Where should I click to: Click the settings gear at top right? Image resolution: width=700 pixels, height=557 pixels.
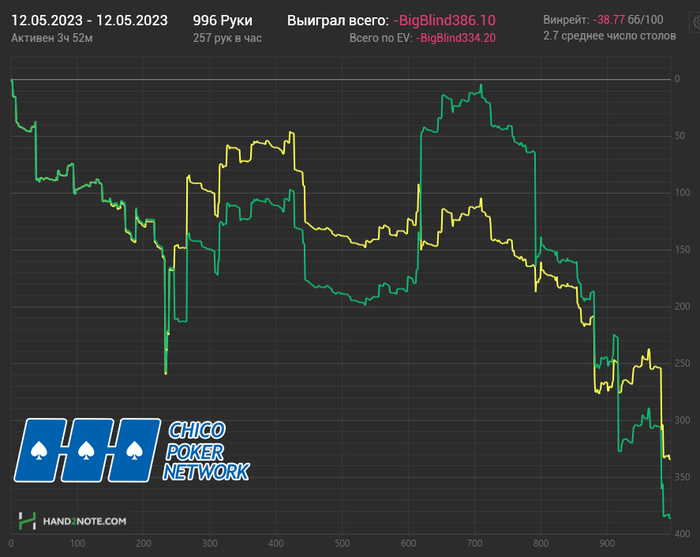click(x=696, y=22)
